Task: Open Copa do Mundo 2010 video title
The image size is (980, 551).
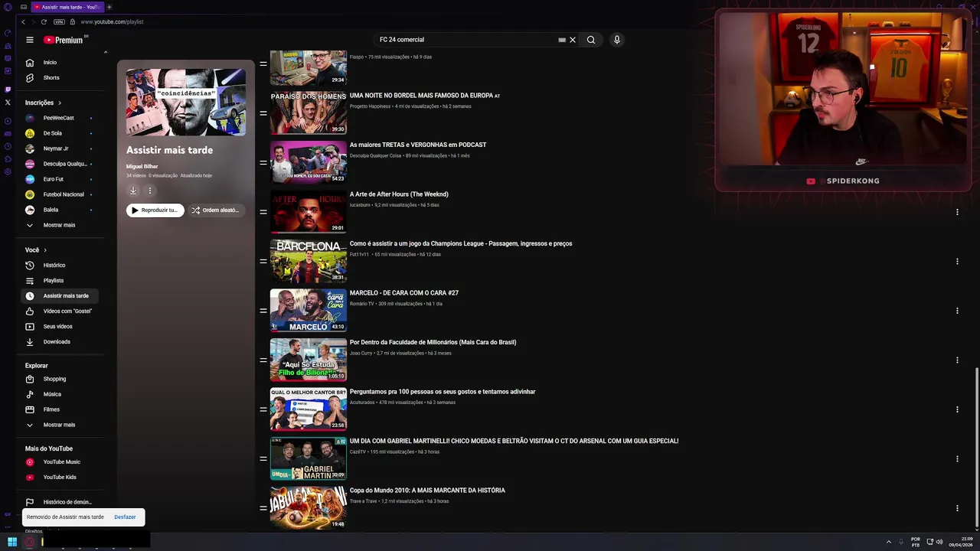Action: coord(427,491)
